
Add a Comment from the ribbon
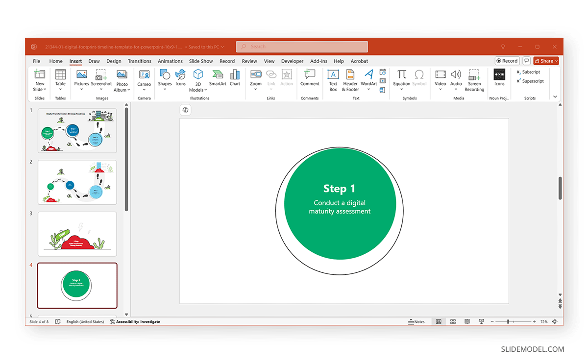pyautogui.click(x=310, y=77)
